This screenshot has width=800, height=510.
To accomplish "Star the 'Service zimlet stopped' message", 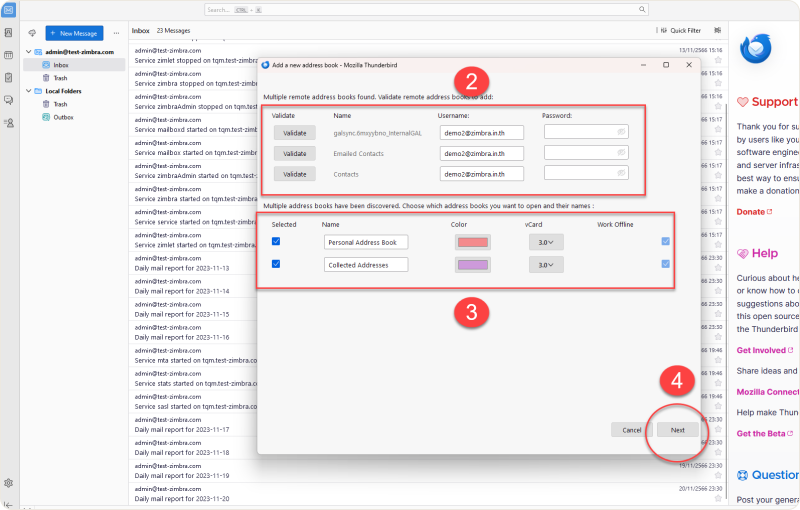I will coord(718,60).
